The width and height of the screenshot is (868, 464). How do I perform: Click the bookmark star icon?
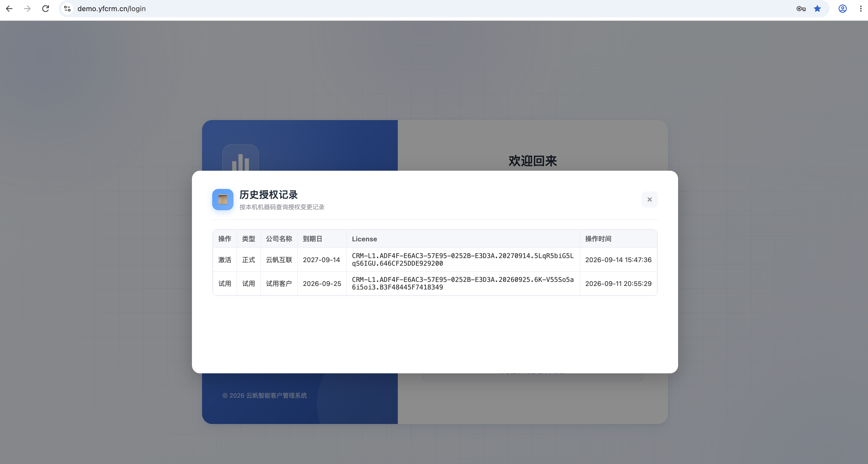point(817,9)
